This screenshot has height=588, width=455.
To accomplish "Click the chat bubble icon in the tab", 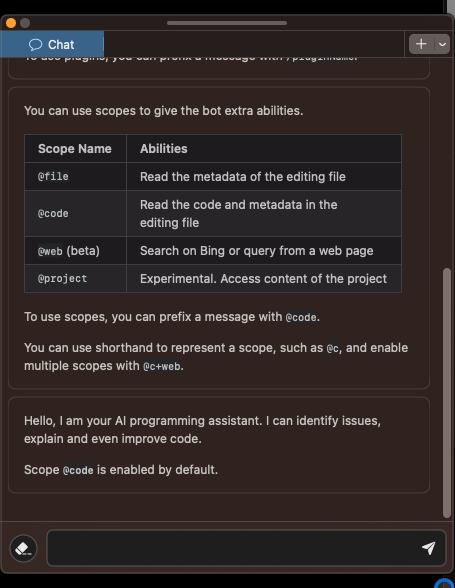I will point(35,45).
